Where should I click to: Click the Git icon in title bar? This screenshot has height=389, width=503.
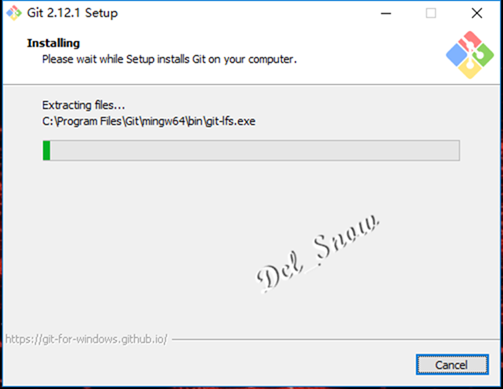14,13
